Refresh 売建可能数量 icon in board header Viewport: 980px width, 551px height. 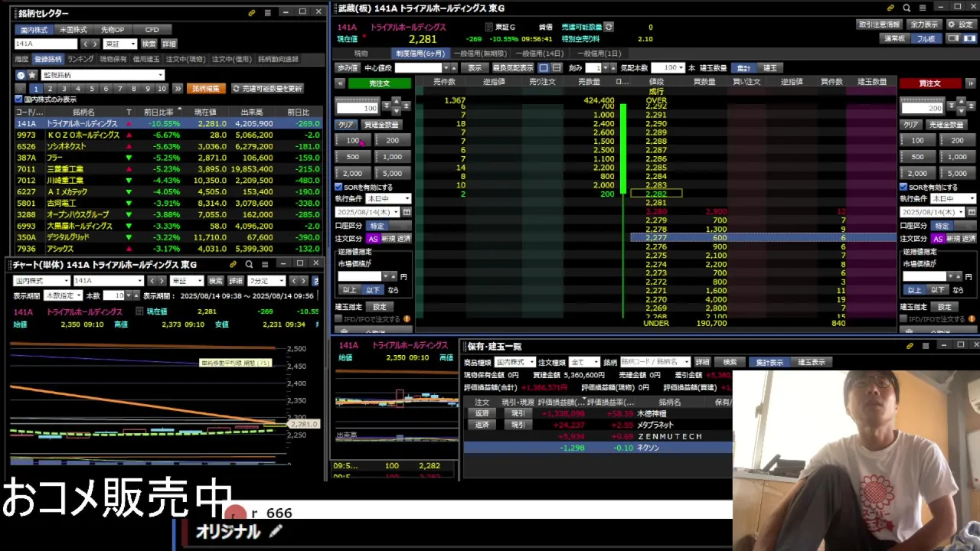[x=609, y=27]
